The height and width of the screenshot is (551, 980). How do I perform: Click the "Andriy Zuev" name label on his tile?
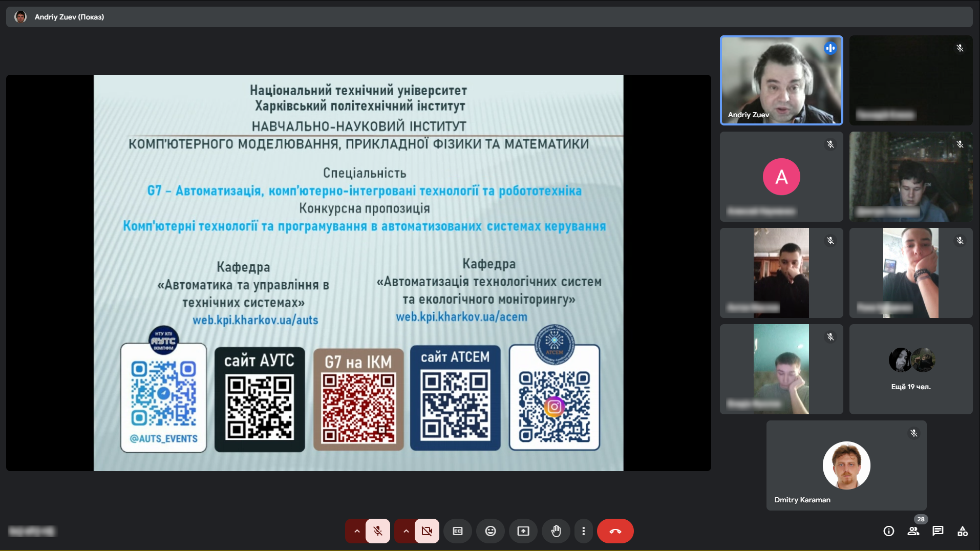pos(749,115)
